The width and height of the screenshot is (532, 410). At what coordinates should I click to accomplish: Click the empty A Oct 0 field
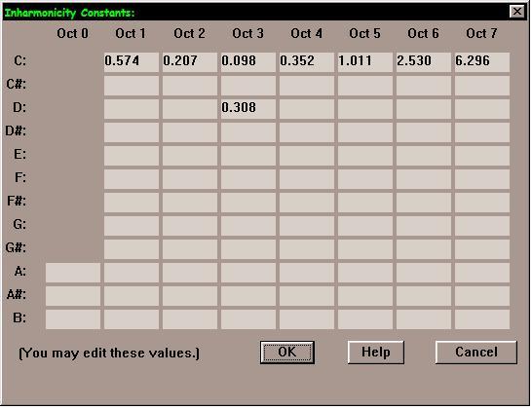(73, 273)
